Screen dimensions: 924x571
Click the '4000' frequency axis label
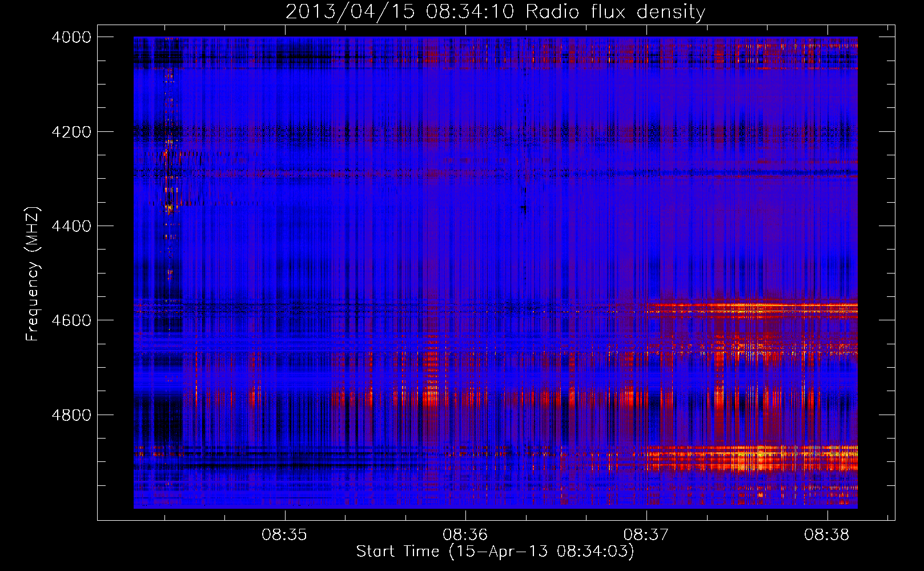pos(71,37)
